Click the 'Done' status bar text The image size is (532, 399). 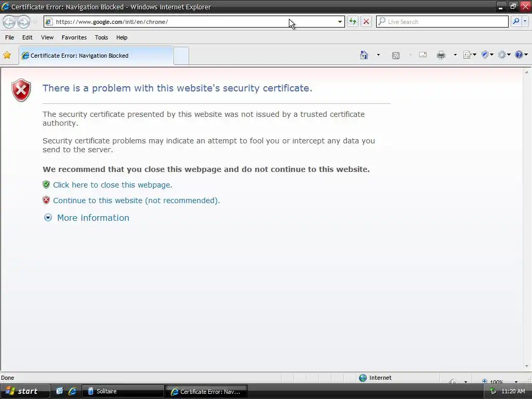[7, 378]
